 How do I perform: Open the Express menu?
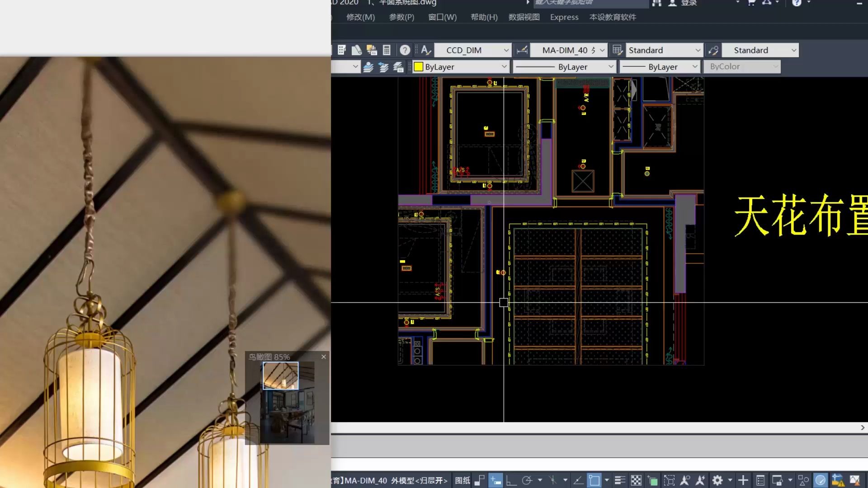click(564, 17)
